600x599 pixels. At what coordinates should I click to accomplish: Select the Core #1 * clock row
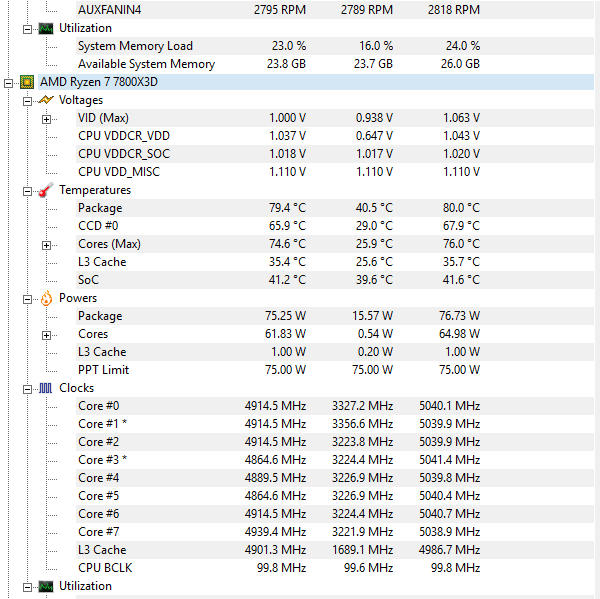335,424
